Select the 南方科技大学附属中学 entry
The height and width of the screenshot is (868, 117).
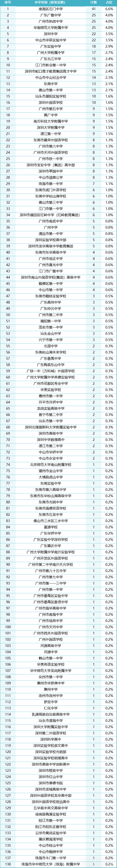(x=51, y=121)
